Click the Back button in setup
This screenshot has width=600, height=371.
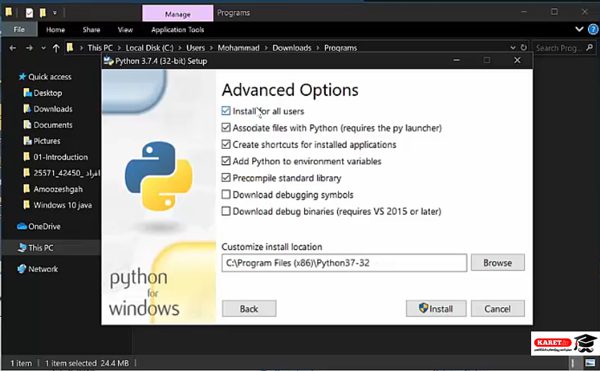249,308
